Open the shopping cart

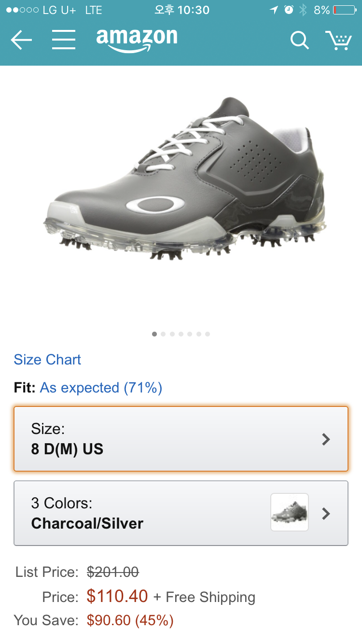click(x=338, y=40)
